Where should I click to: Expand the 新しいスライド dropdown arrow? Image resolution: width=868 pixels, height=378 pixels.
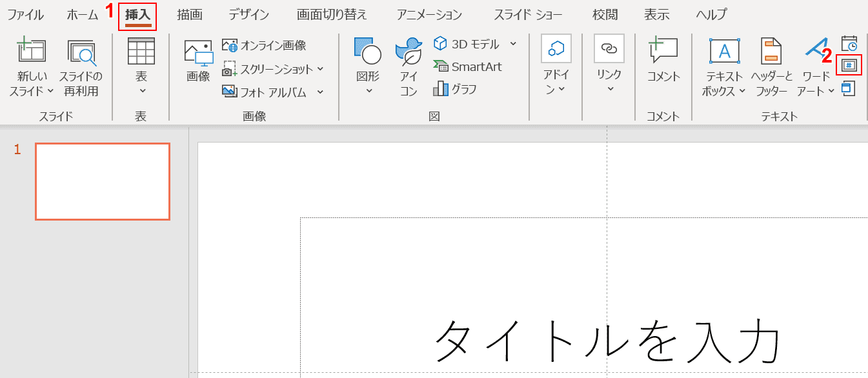(x=50, y=91)
